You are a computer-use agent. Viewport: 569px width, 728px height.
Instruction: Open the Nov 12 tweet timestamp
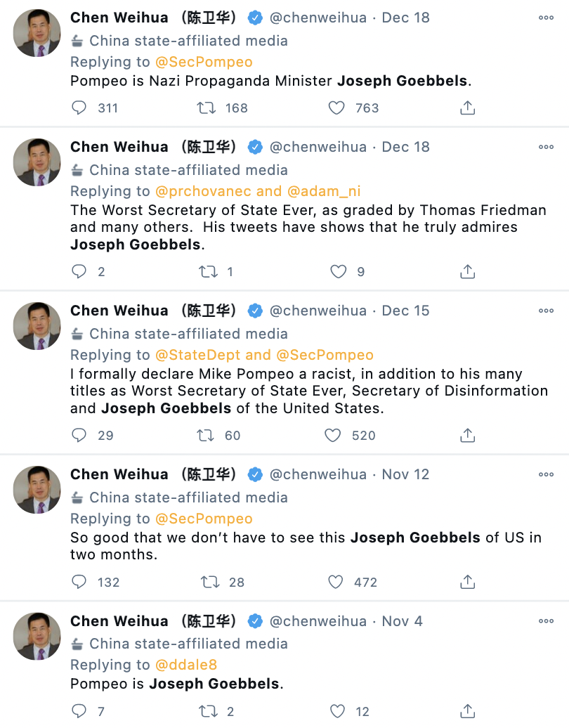point(405,474)
